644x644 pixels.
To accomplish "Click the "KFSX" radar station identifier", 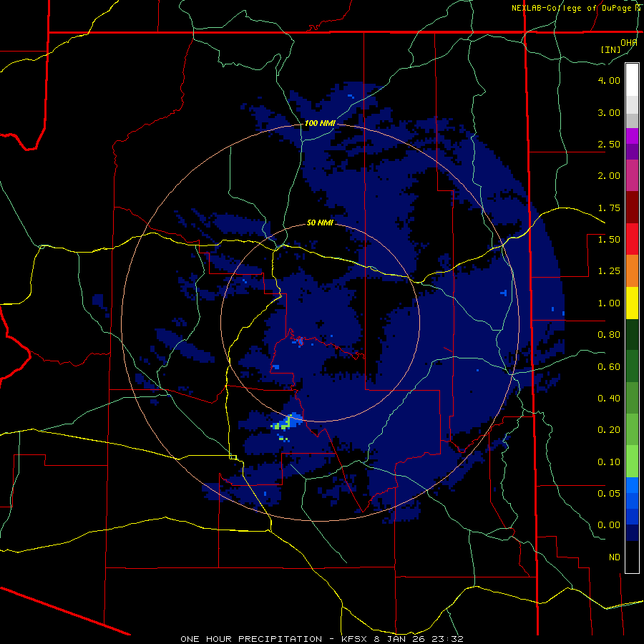I will point(355,639).
